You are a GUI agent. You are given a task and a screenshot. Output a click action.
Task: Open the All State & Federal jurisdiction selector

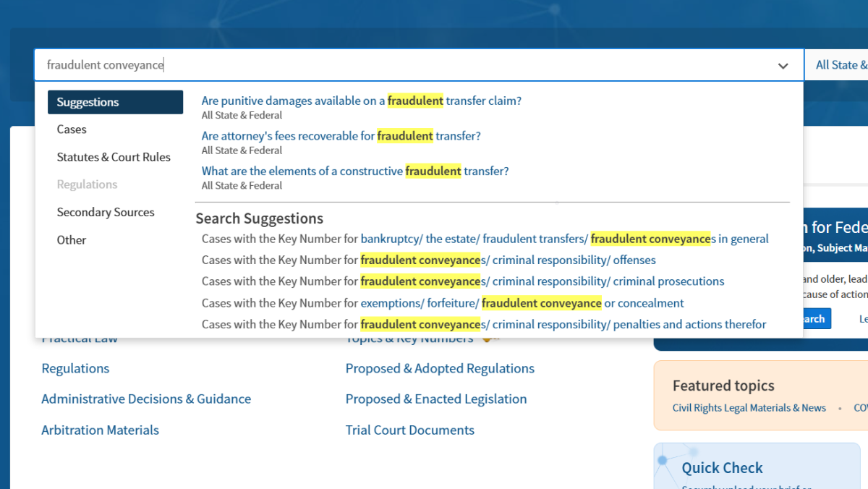coord(839,65)
